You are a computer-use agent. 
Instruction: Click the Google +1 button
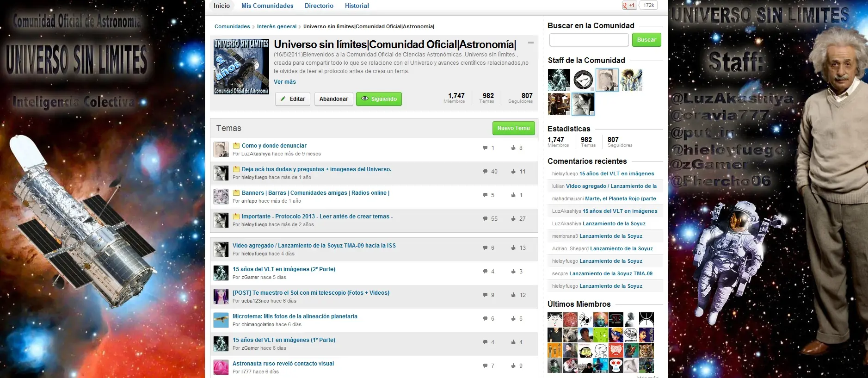click(x=629, y=6)
